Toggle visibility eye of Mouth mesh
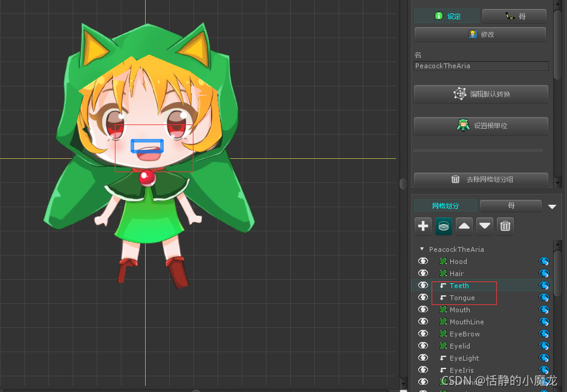Screen dimensions: 567x392 tap(423, 309)
